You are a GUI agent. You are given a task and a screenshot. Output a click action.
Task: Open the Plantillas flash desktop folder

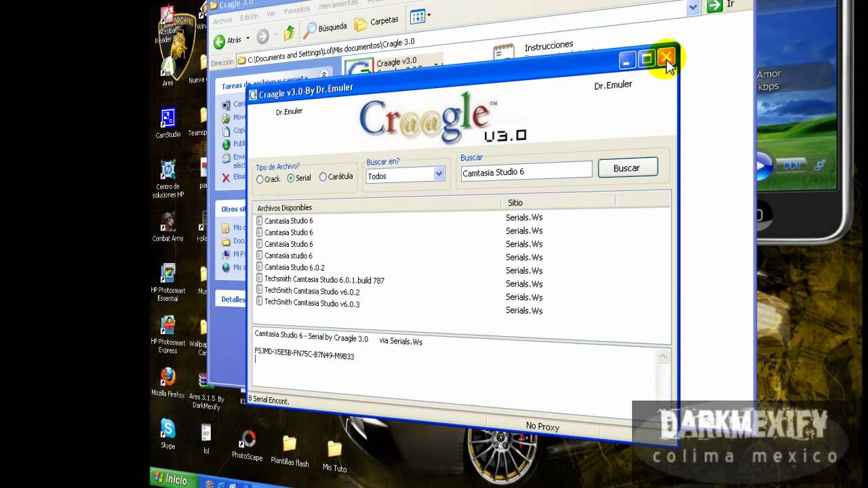tap(290, 451)
